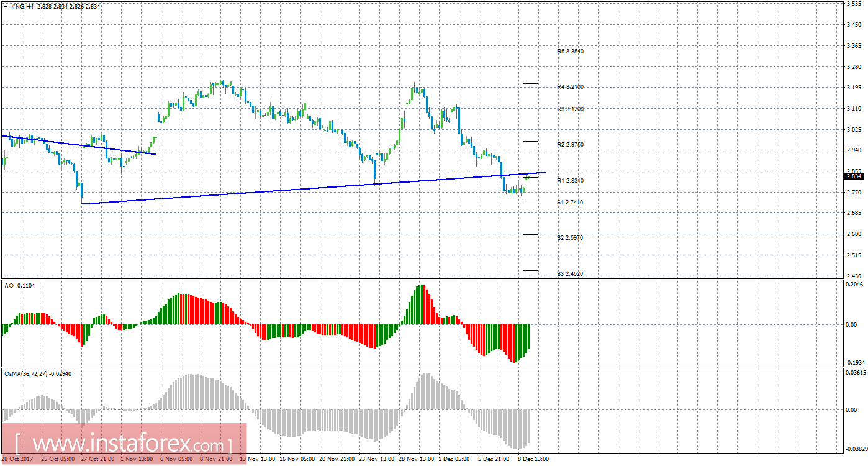Click the -0.1934 AO scale value
Screen dimensions: 868x466
pyautogui.click(x=854, y=362)
